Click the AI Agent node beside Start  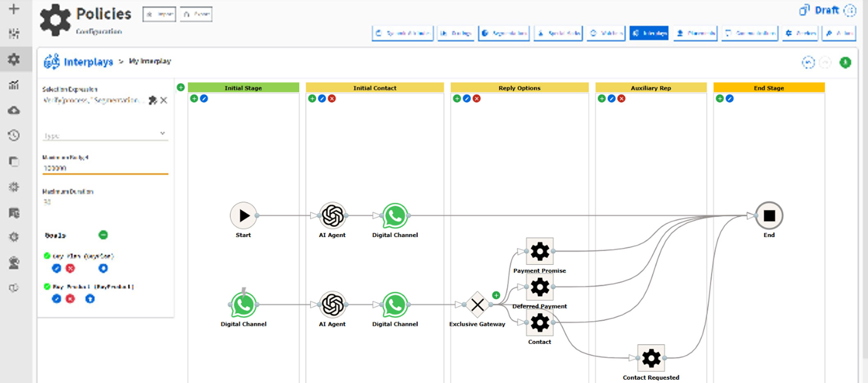332,216
